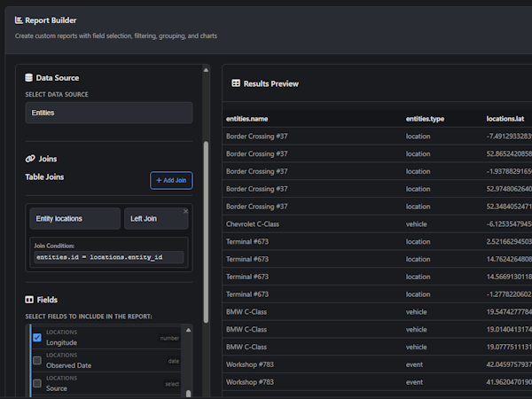Click the vehicle type cell for Chevrolet C-Class
This screenshot has height=399, width=532.
pyautogui.click(x=417, y=224)
